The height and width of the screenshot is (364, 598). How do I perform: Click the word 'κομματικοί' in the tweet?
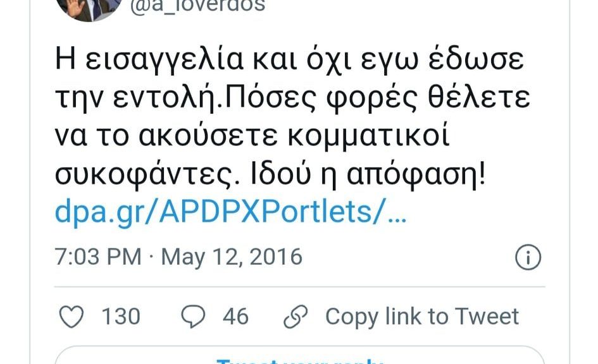pyautogui.click(x=369, y=136)
